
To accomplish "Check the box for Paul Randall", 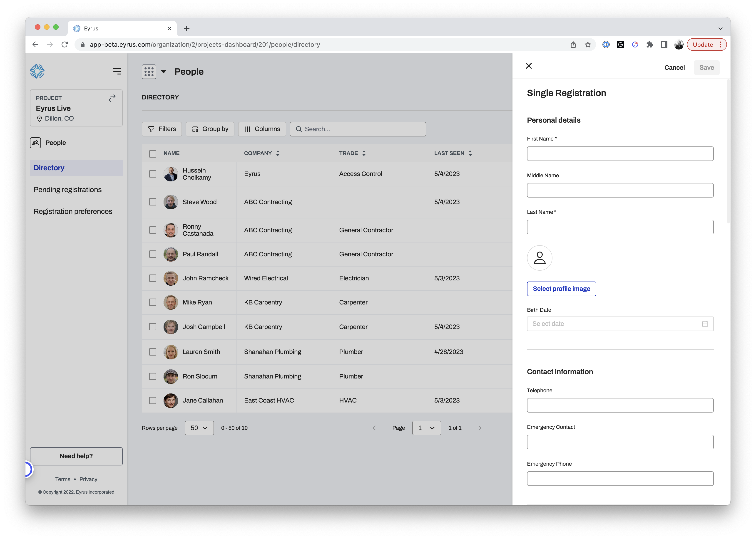I will tap(152, 254).
